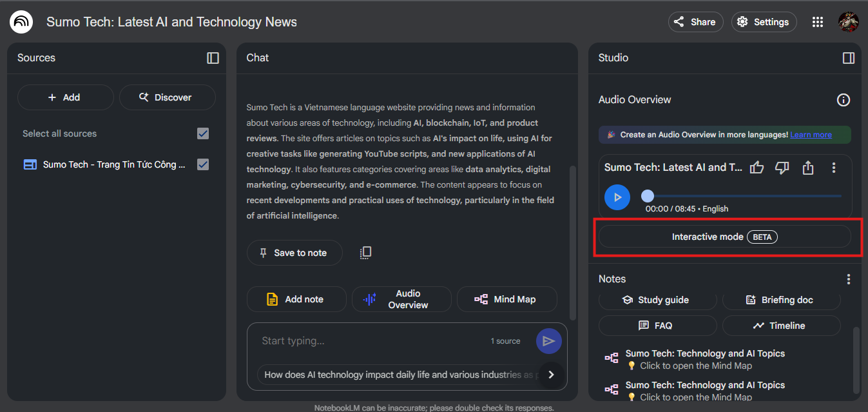Screen dimensions: 868x412
Task: Generate an FAQ note
Action: [657, 326]
